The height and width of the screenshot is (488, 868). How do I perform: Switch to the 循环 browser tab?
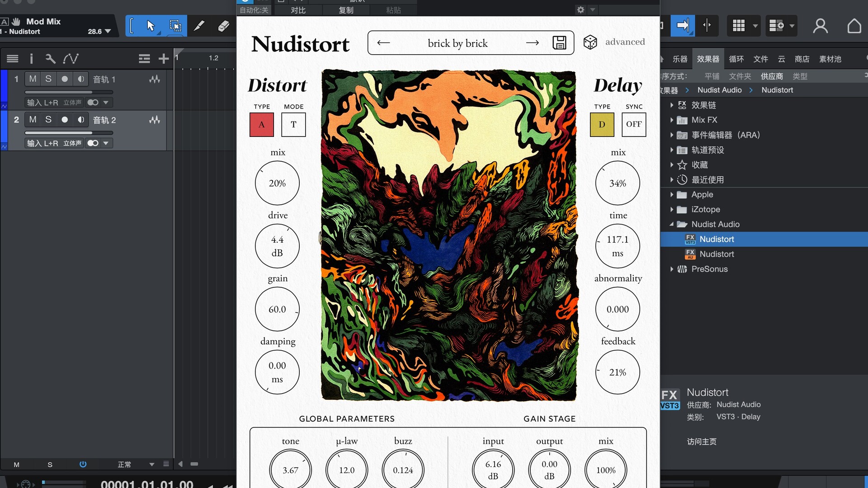tap(736, 59)
